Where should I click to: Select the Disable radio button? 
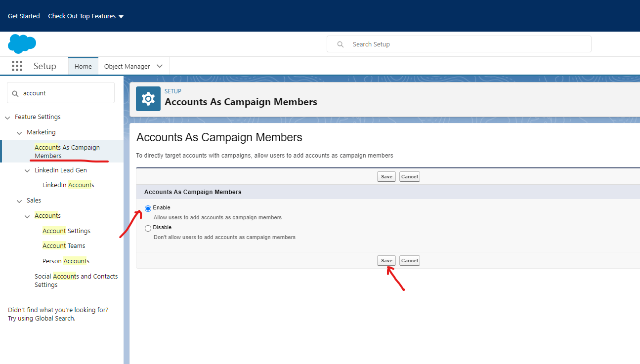[x=148, y=228]
